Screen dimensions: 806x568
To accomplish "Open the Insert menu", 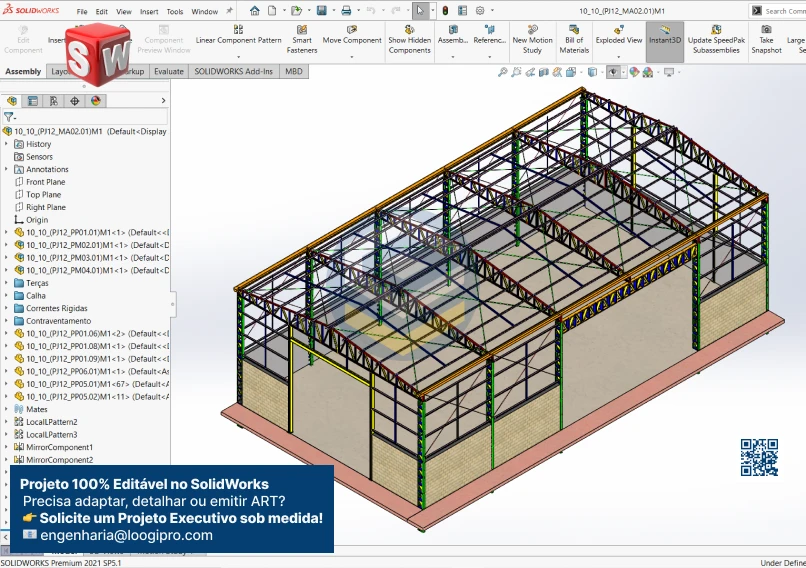I will click(x=149, y=12).
